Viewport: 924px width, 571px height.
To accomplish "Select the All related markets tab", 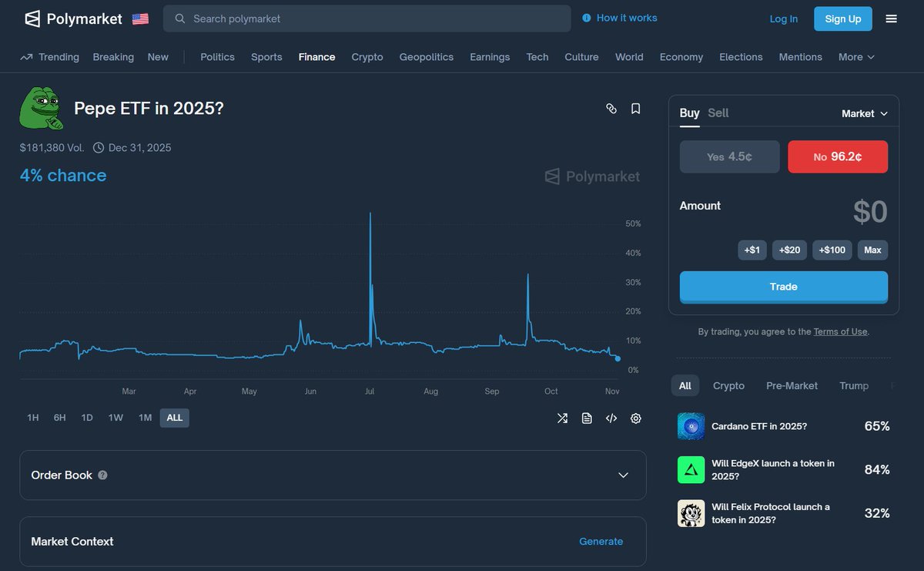I will coord(685,385).
